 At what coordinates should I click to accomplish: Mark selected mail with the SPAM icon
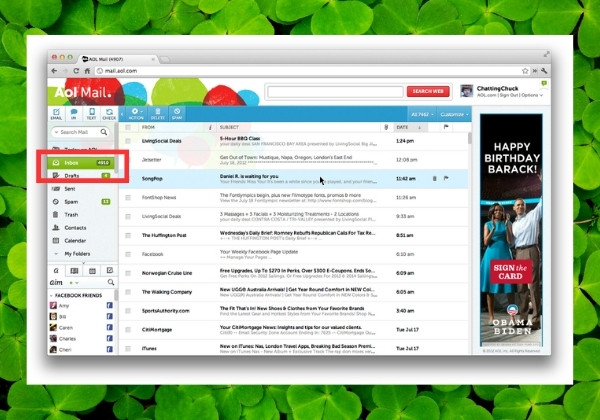(x=177, y=114)
